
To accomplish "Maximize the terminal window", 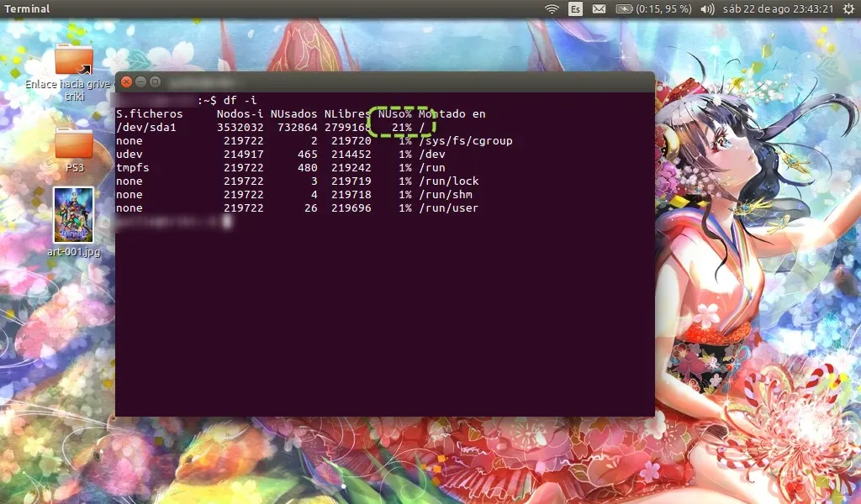I will tap(155, 81).
